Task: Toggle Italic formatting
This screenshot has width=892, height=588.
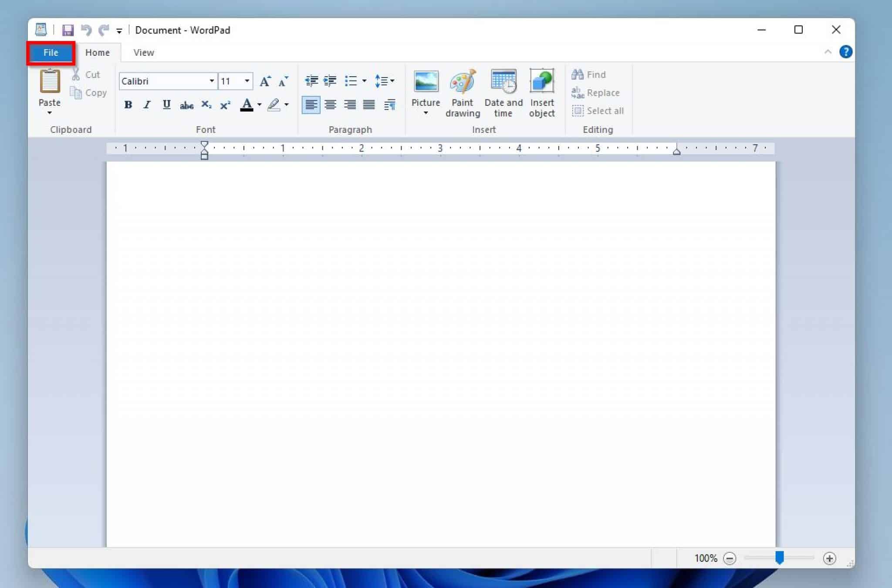Action: click(147, 105)
